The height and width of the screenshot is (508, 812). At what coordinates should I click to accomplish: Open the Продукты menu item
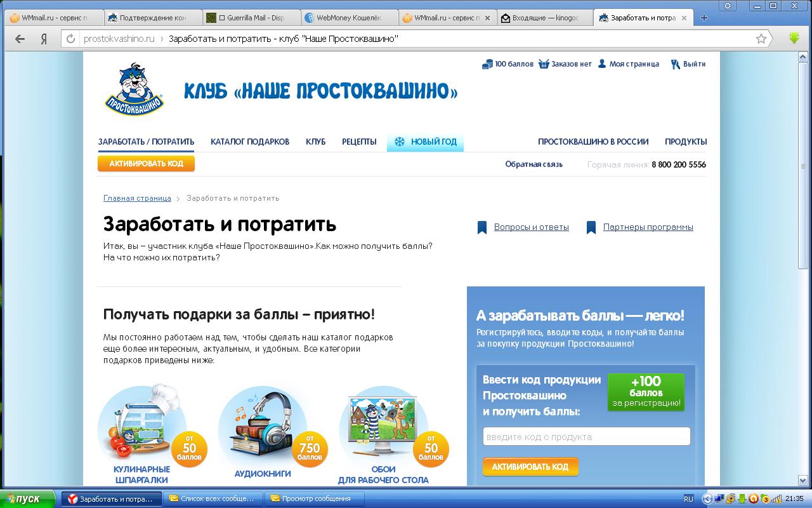(686, 142)
